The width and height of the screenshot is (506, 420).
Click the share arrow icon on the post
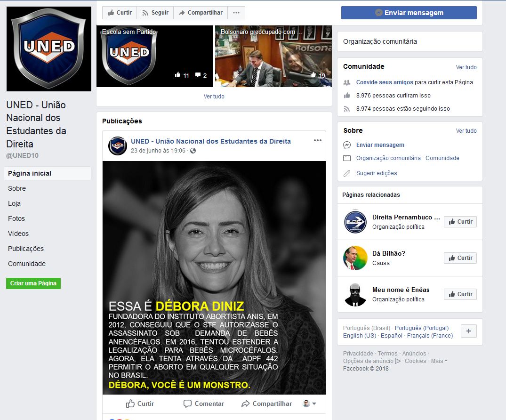pos(245,404)
